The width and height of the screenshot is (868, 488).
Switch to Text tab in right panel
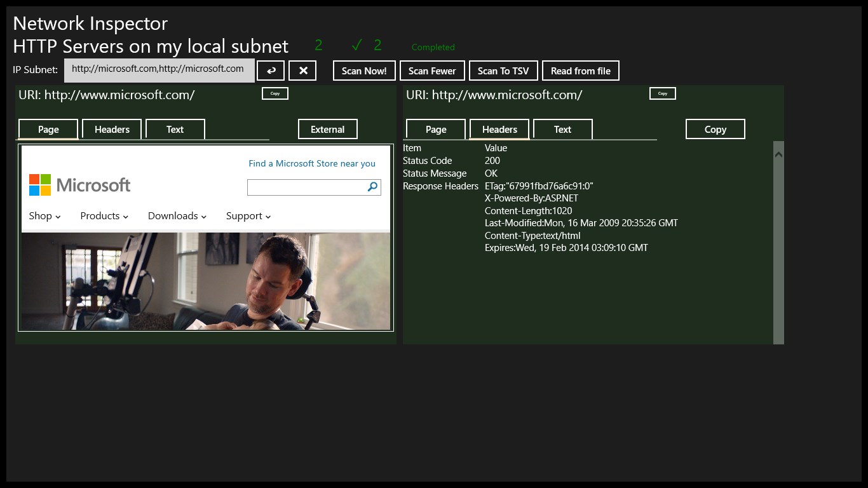click(562, 129)
